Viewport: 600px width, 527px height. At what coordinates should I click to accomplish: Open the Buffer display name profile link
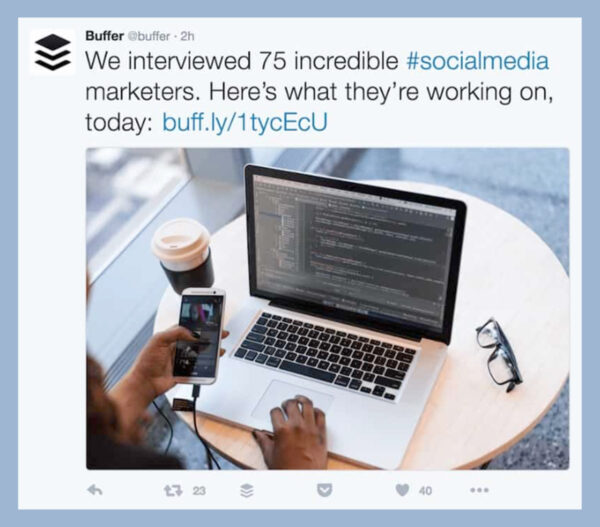(106, 36)
